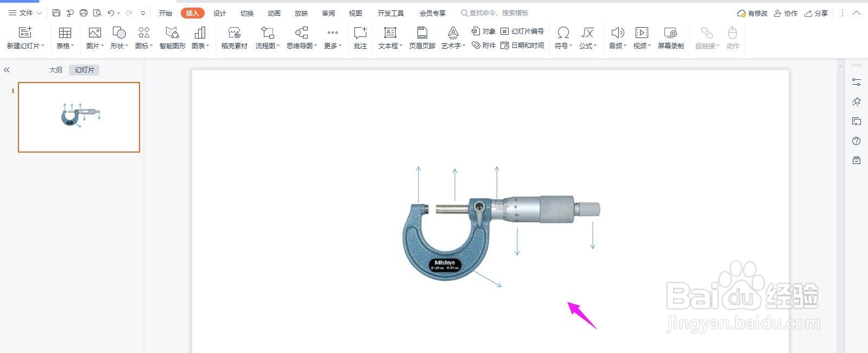This screenshot has height=353, width=868.
Task: Click the 稻壳素材 icon
Action: [x=235, y=33]
